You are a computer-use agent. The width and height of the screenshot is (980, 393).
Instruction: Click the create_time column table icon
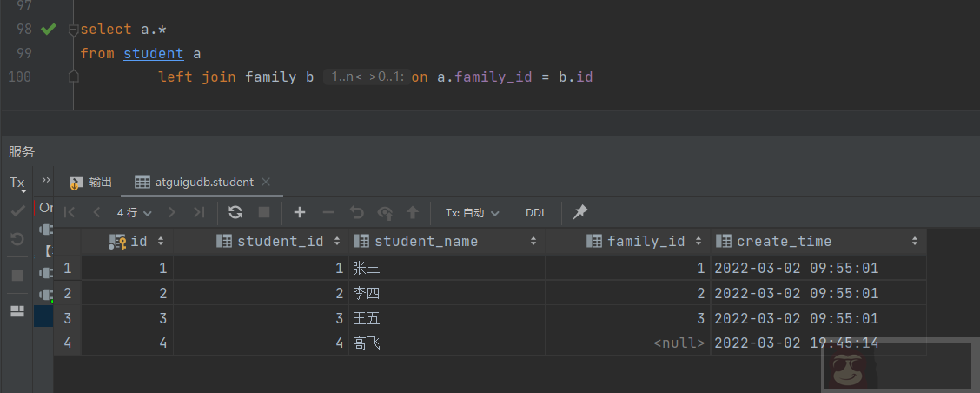724,241
